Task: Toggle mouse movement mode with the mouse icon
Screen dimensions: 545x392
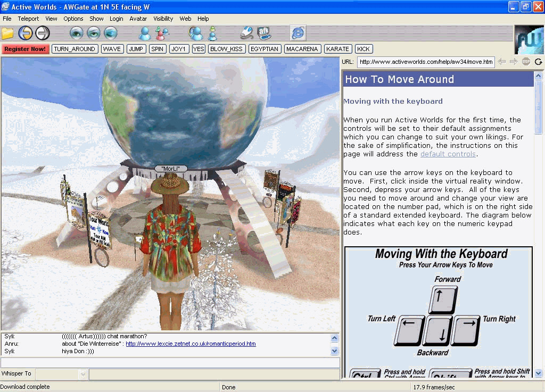Action: [x=246, y=34]
